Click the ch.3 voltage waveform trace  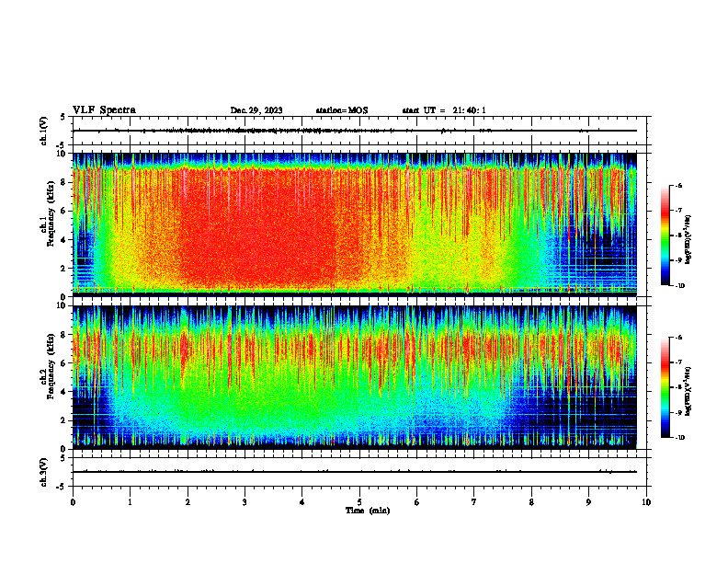355,472
